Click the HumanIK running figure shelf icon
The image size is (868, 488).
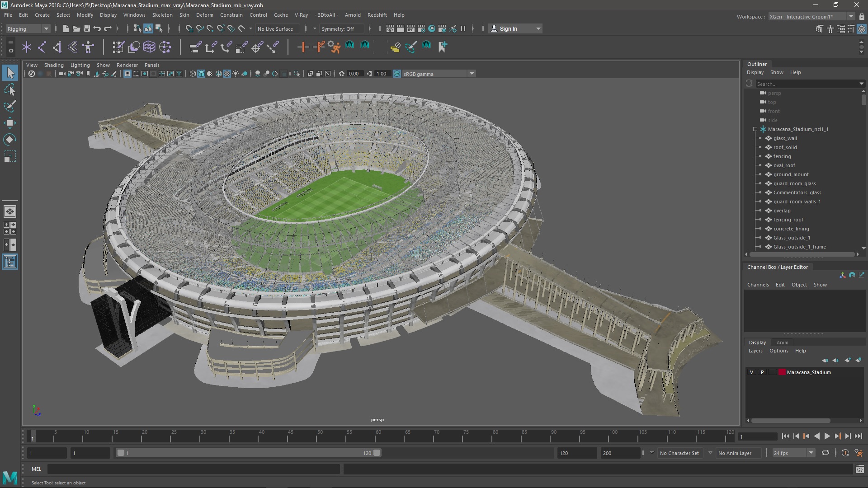334,47
